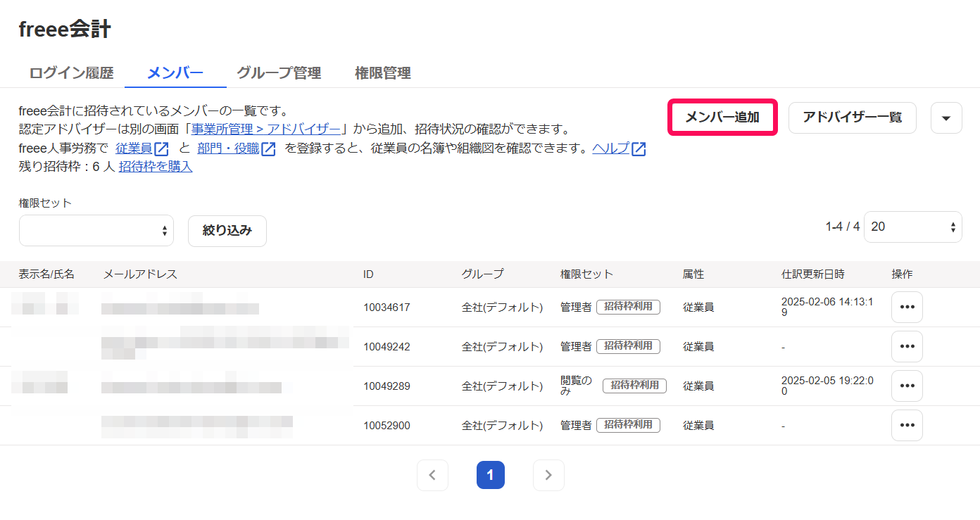Open actions menu for ID 10034617
Viewport: 980px width, 520px height.
coord(907,307)
